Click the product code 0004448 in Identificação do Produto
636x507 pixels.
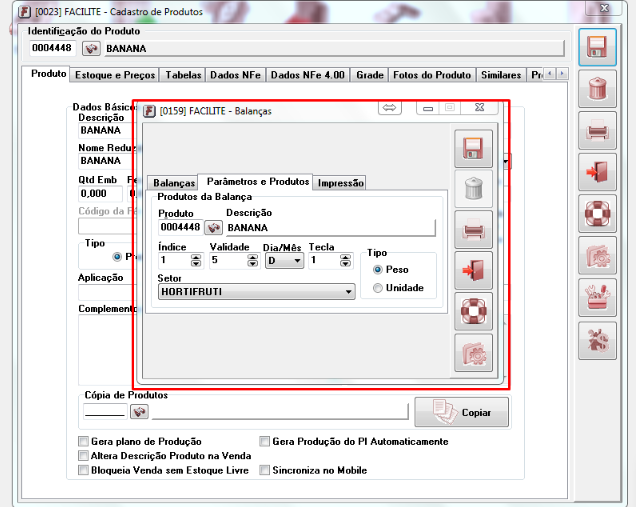52,48
